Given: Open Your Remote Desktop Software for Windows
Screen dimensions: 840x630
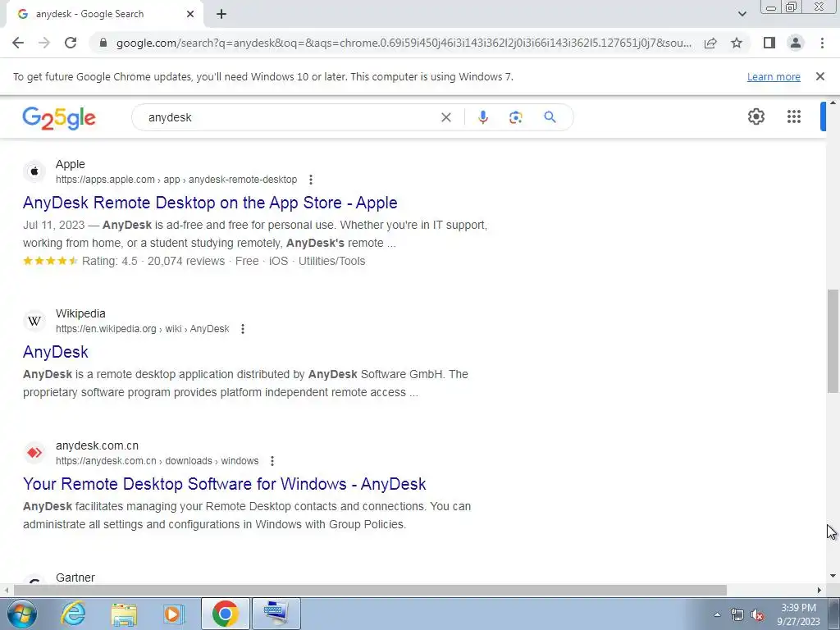Looking at the screenshot, I should 225,484.
